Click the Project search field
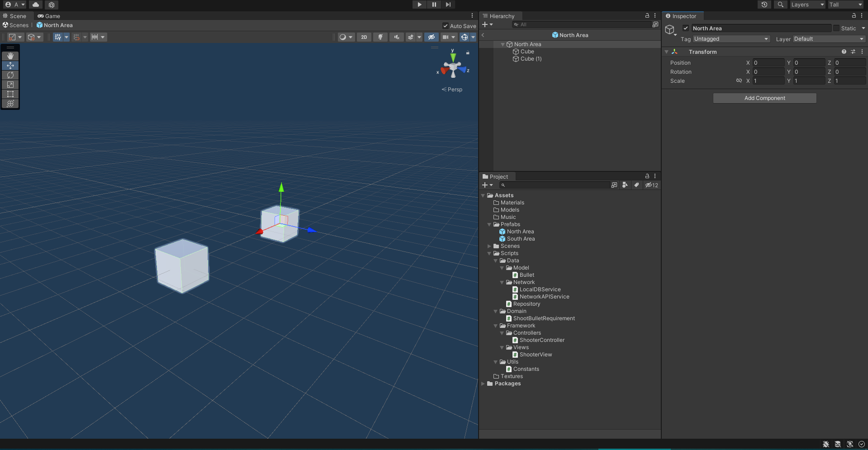 pos(555,185)
